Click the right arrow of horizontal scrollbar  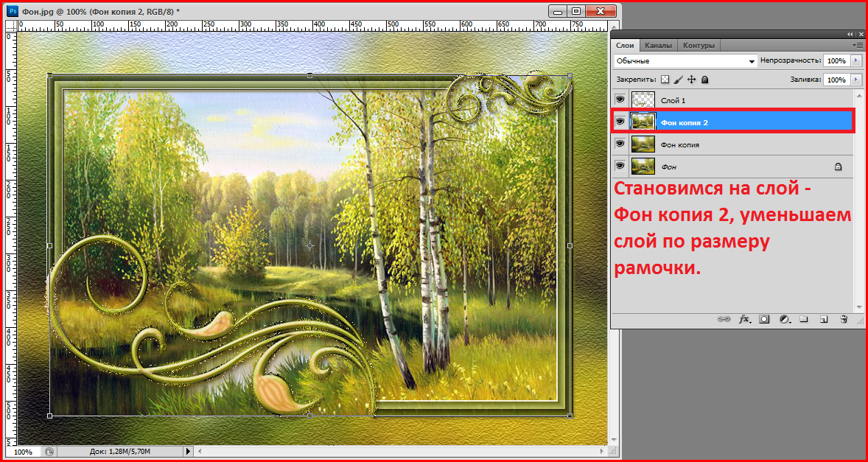[602, 452]
